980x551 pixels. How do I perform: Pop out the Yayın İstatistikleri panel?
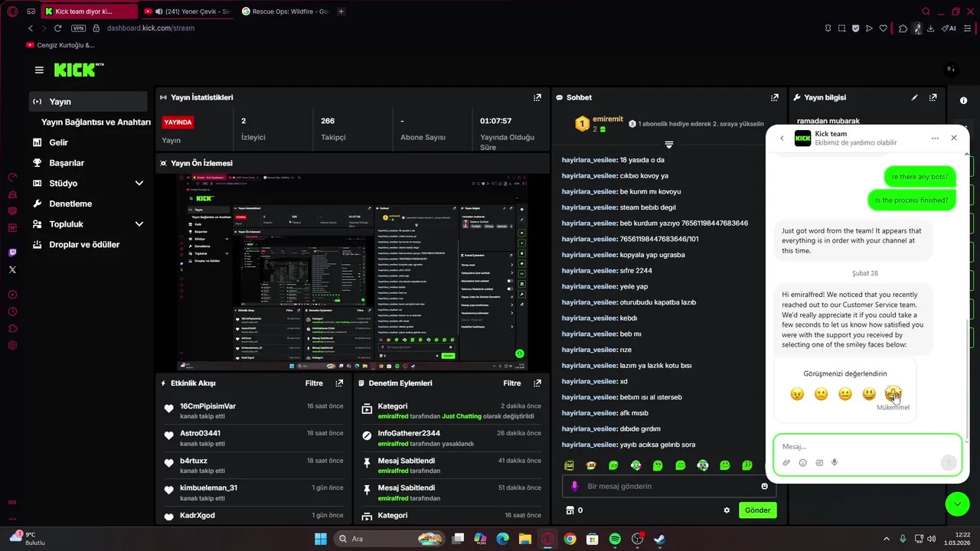click(537, 97)
